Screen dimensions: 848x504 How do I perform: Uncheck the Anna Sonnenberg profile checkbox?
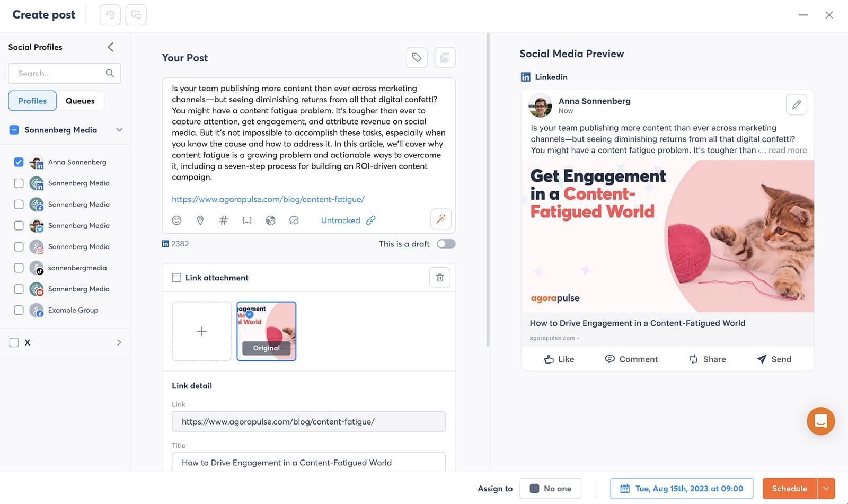pos(19,162)
